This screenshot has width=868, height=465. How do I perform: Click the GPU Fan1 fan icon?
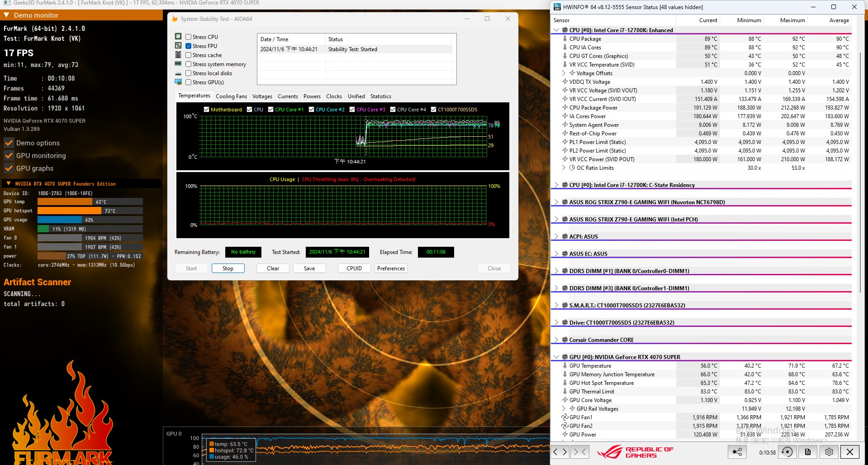(x=564, y=417)
